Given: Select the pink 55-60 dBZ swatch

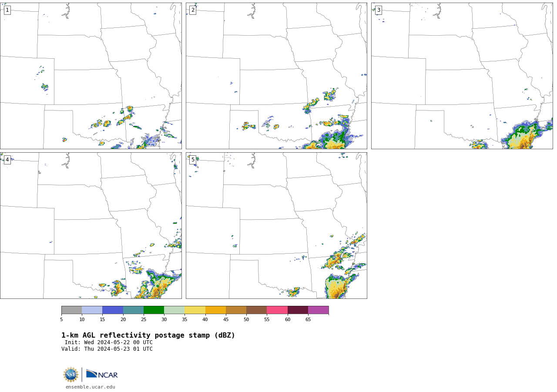Looking at the screenshot, I should 277,310.
